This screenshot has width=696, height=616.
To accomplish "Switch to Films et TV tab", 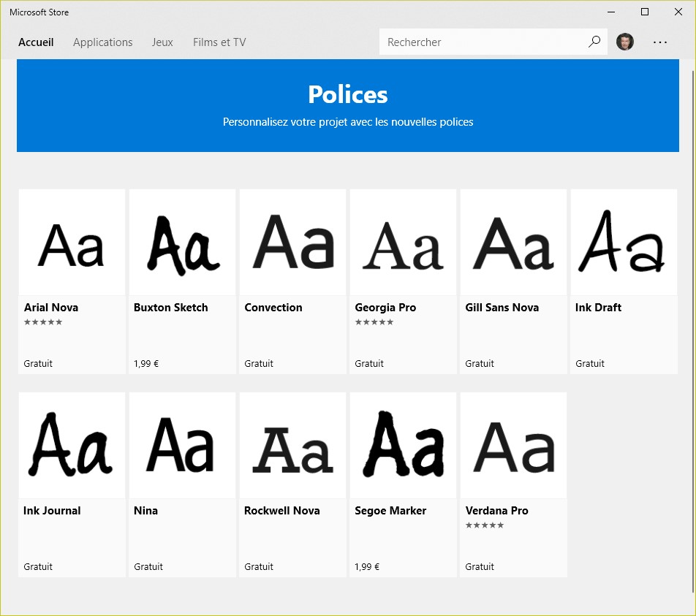I will [x=219, y=42].
